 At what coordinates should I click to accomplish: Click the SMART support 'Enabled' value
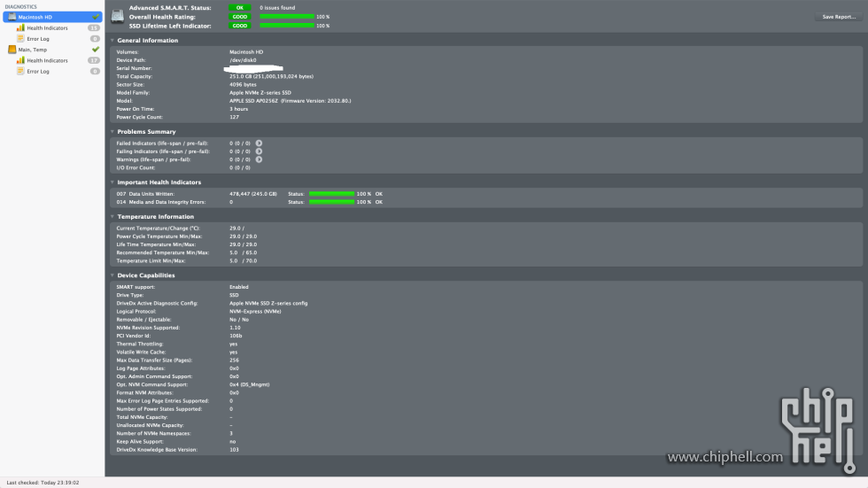coord(239,287)
